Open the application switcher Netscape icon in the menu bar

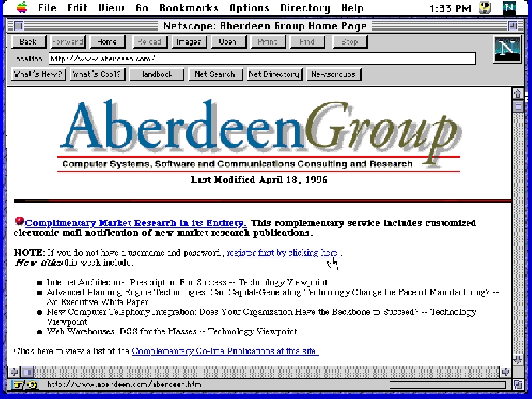[509, 7]
